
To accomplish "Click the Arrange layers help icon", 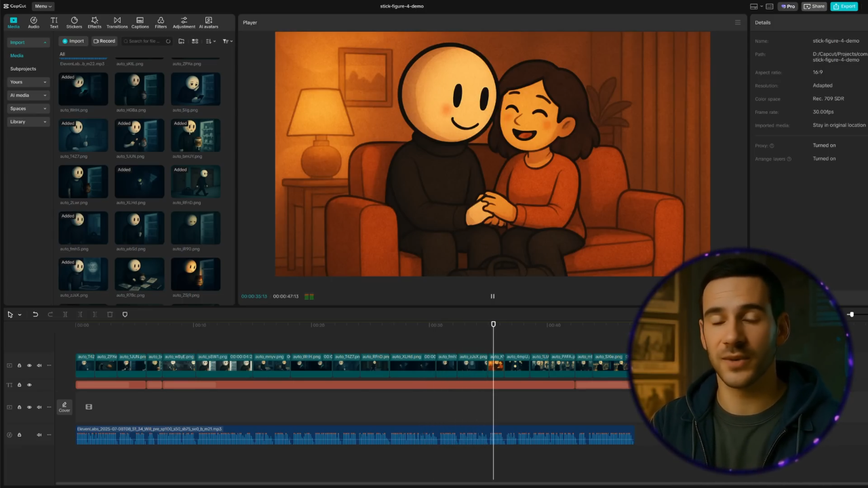I will 789,159.
